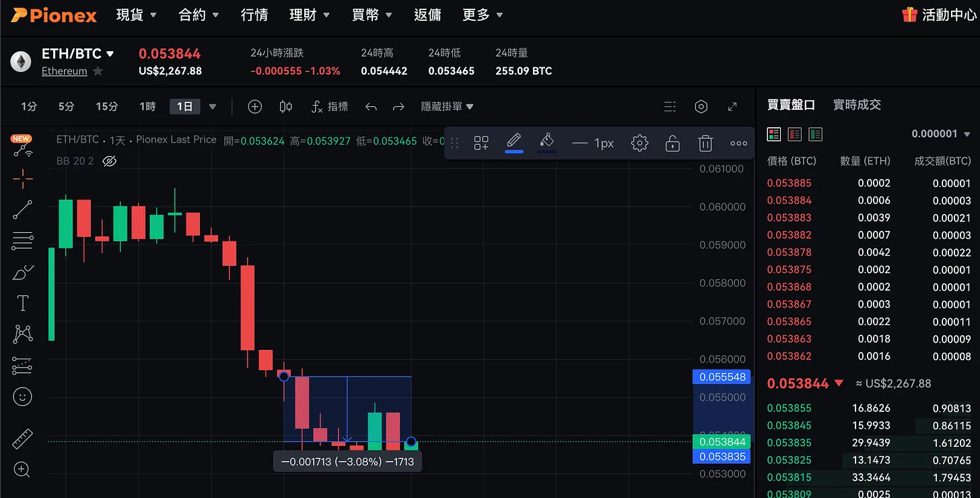Lock the selected drawing
The image size is (980, 498).
pyautogui.click(x=672, y=143)
